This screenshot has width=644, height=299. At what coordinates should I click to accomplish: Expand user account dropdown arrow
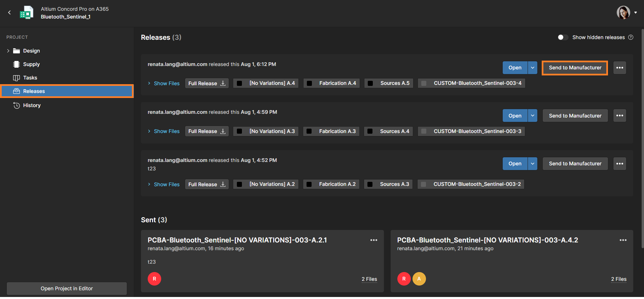[636, 12]
